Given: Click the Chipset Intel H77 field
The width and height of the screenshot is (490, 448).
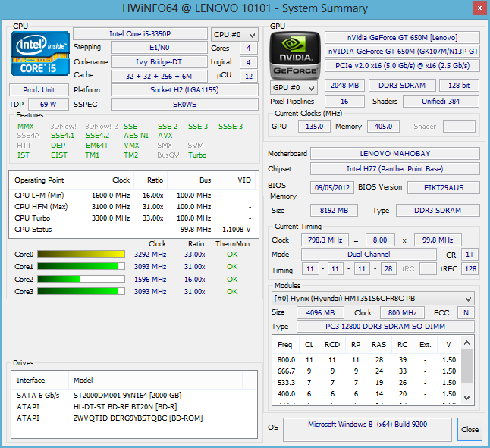Looking at the screenshot, I should (395, 168).
